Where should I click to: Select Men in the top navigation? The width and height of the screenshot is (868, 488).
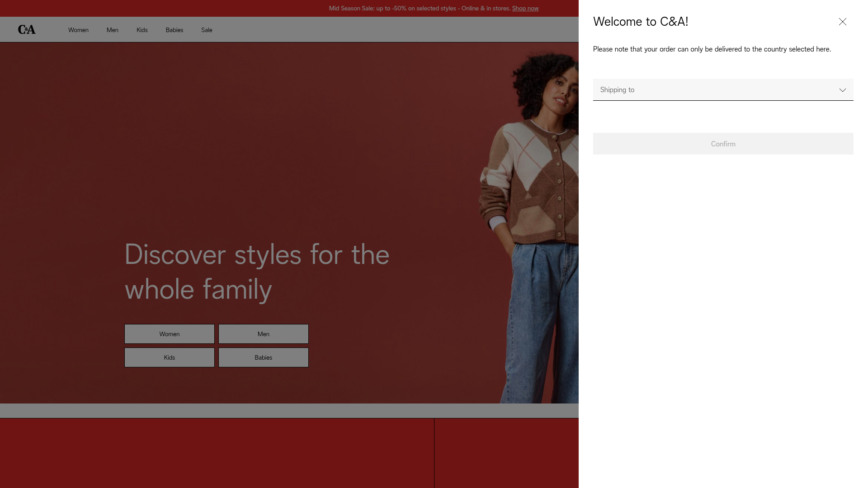[112, 30]
